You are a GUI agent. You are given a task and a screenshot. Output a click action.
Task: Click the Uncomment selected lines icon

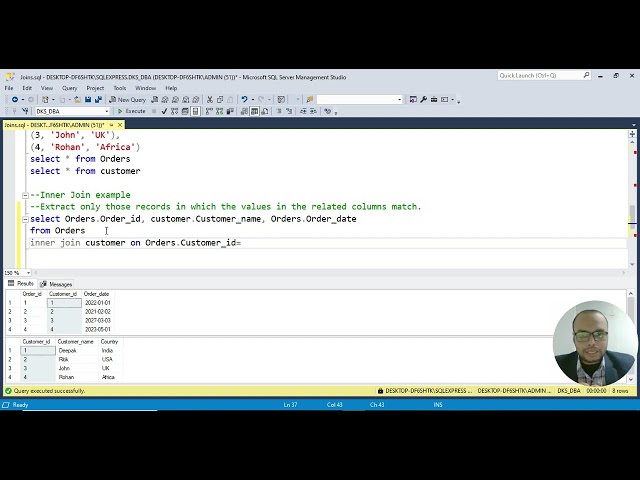tap(289, 111)
